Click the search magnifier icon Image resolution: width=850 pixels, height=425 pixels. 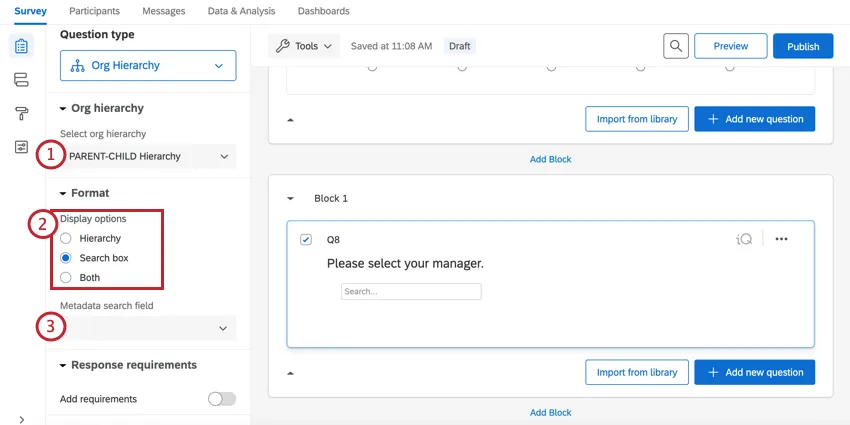pyautogui.click(x=677, y=46)
